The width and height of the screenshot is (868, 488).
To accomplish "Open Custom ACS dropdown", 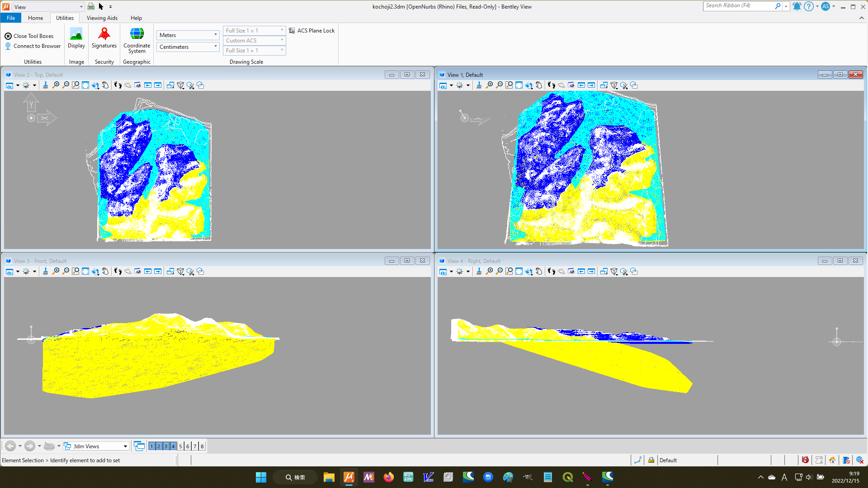I will pos(254,41).
